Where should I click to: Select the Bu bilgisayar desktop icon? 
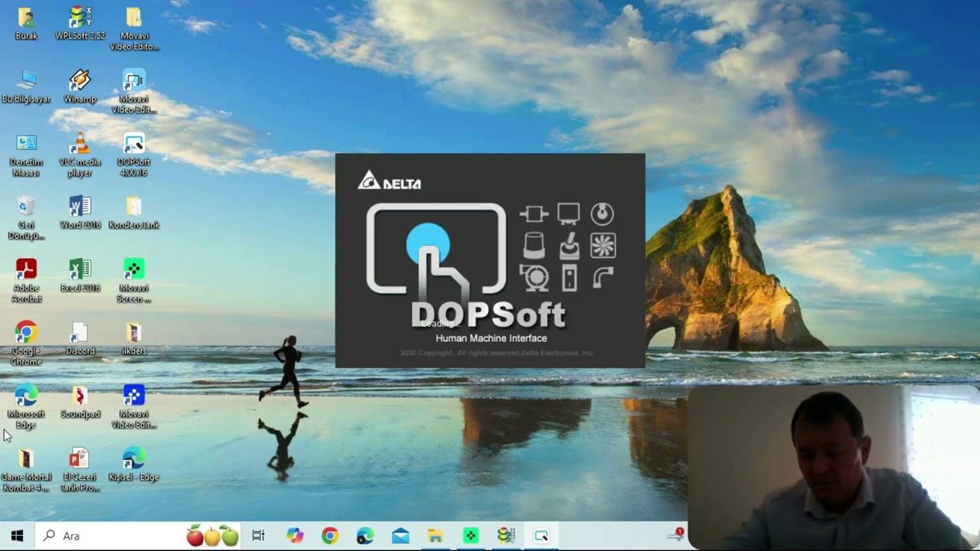(x=26, y=86)
